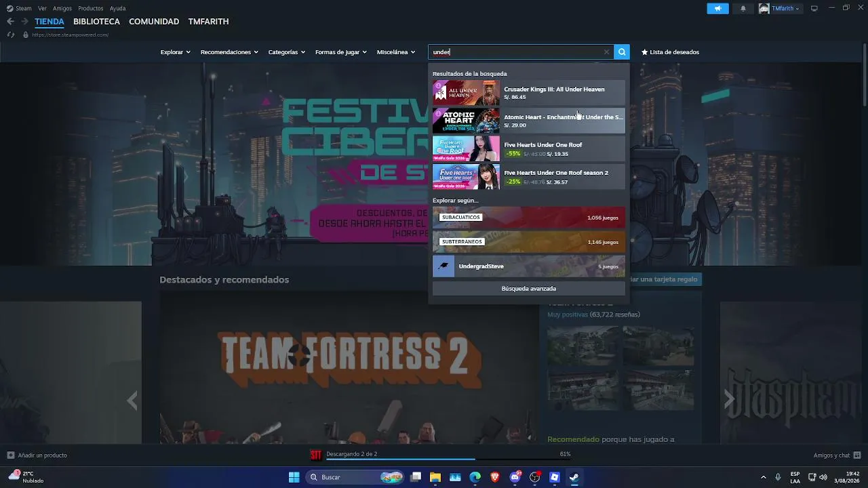Click Búsqueda avanzada button
Screen dimensions: 868x488
(x=529, y=289)
